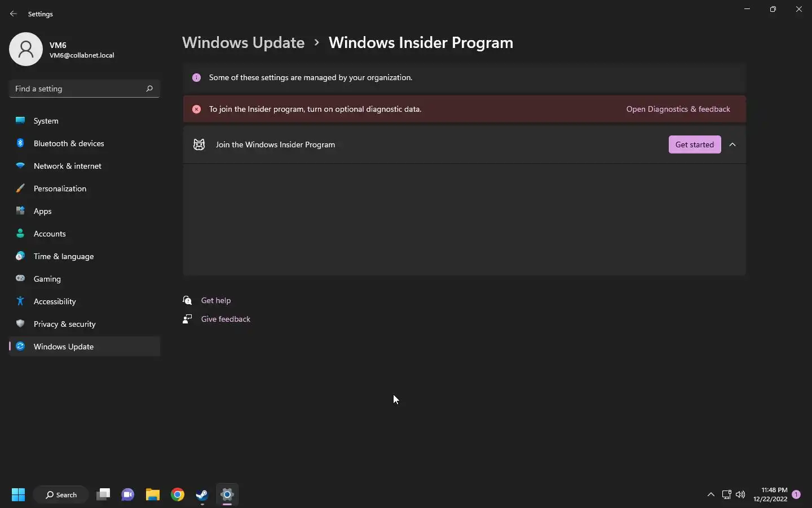Open Network & internet settings
Viewport: 812px width, 508px height.
85,166
